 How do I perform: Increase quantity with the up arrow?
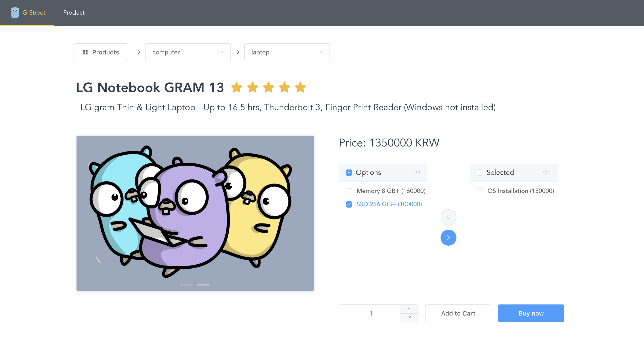click(x=409, y=309)
